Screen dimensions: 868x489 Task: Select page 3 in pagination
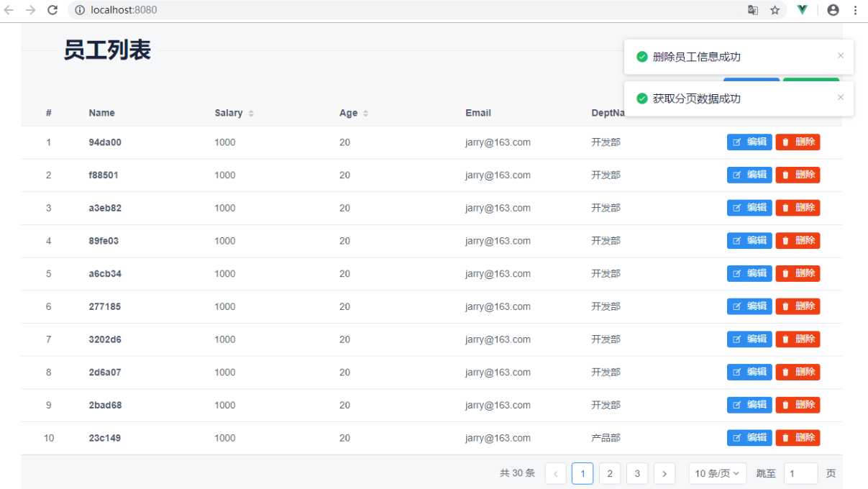point(637,473)
